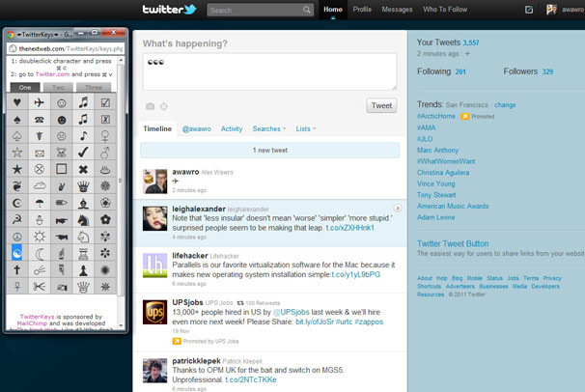Pick the Latin cross symbol
The image size is (585, 392).
pyautogui.click(x=17, y=270)
